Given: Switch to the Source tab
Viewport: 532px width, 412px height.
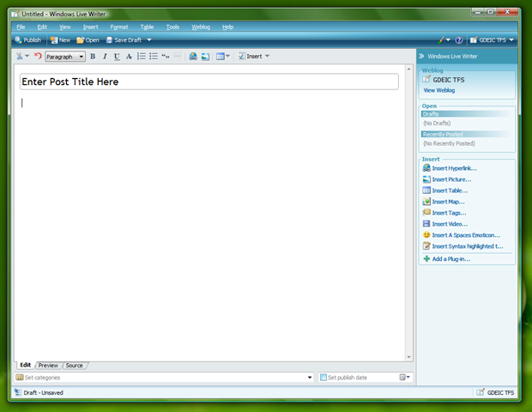Looking at the screenshot, I should click(75, 366).
